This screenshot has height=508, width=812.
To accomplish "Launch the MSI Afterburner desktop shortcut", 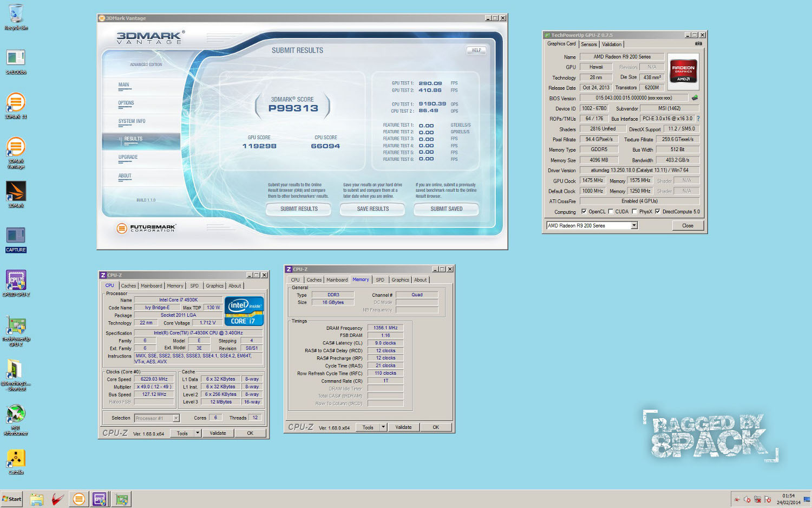I will 16,421.
